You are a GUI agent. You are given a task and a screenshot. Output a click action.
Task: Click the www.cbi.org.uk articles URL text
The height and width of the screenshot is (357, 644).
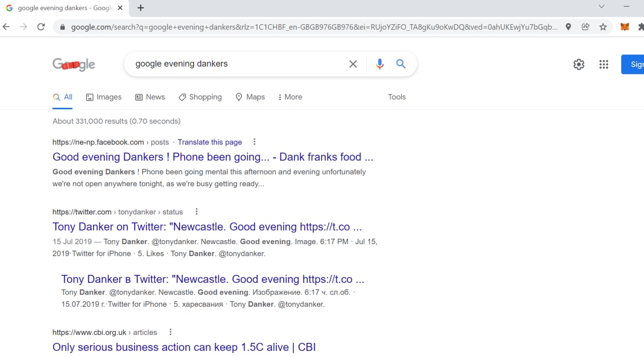(x=105, y=332)
